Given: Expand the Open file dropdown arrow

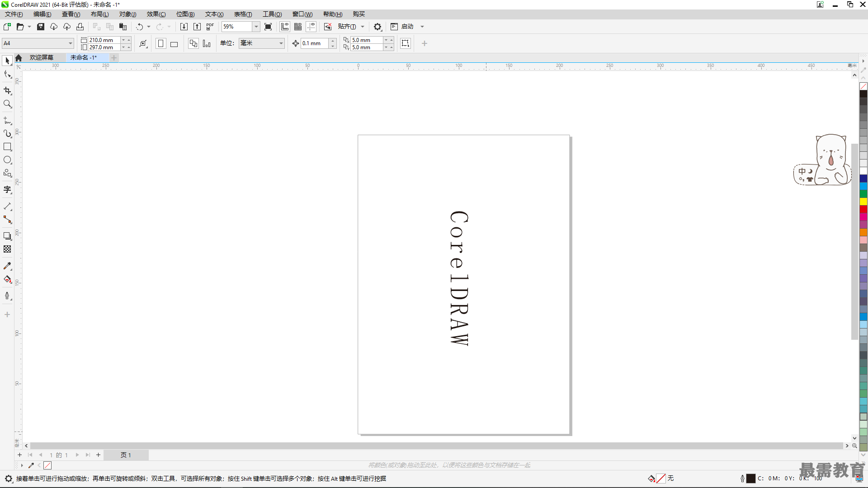Looking at the screenshot, I should (x=29, y=27).
